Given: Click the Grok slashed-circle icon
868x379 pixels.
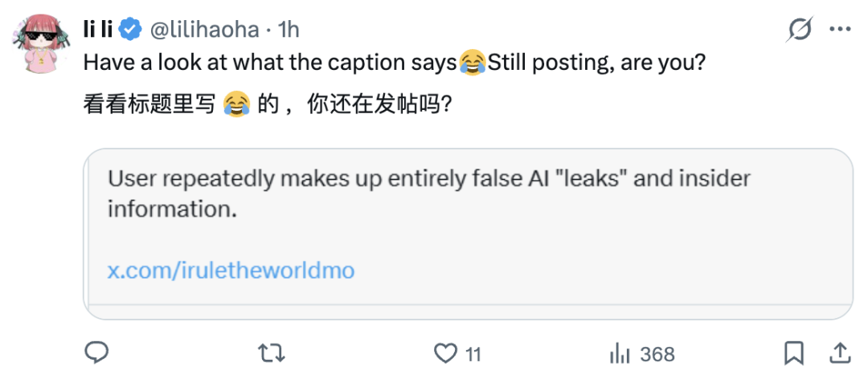Looking at the screenshot, I should 800,30.
